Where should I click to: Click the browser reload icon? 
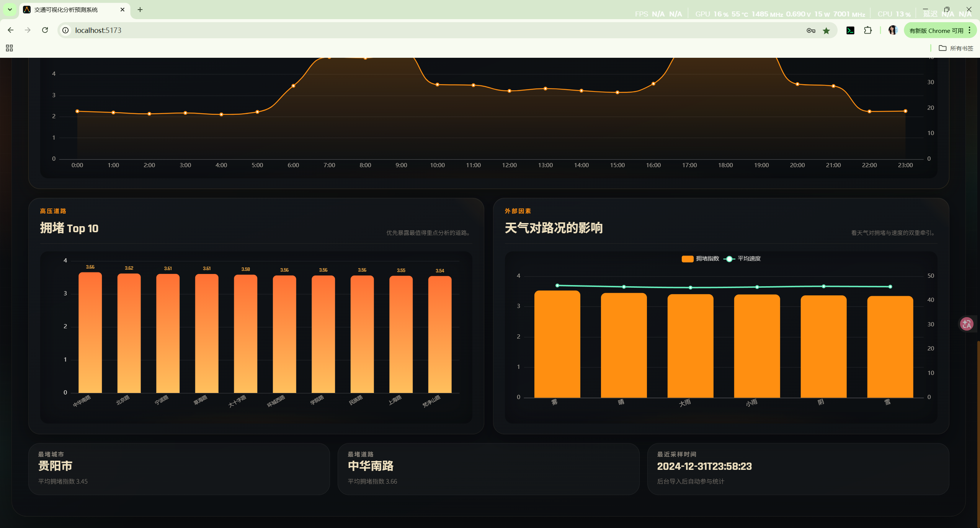click(45, 30)
